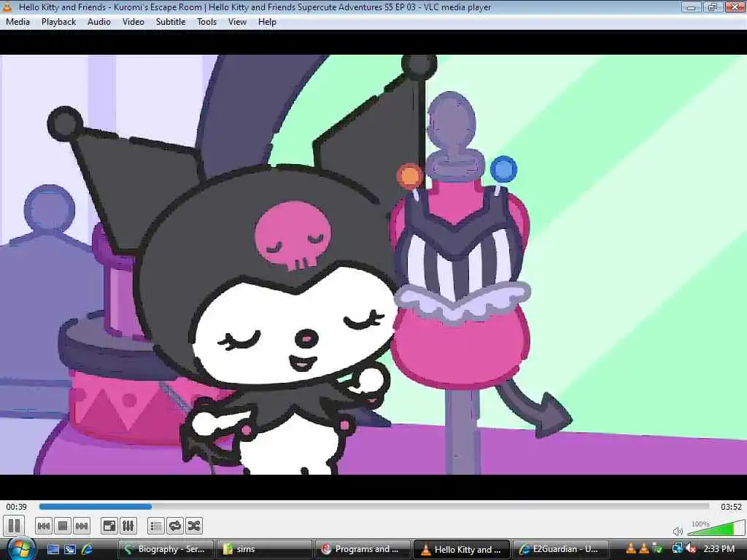
Task: Open extended settings equalizer panel
Action: pyautogui.click(x=128, y=526)
